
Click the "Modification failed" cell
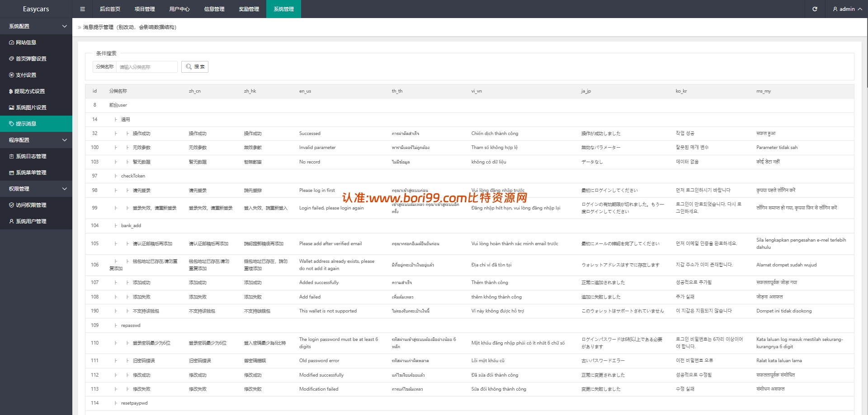pyautogui.click(x=319, y=389)
